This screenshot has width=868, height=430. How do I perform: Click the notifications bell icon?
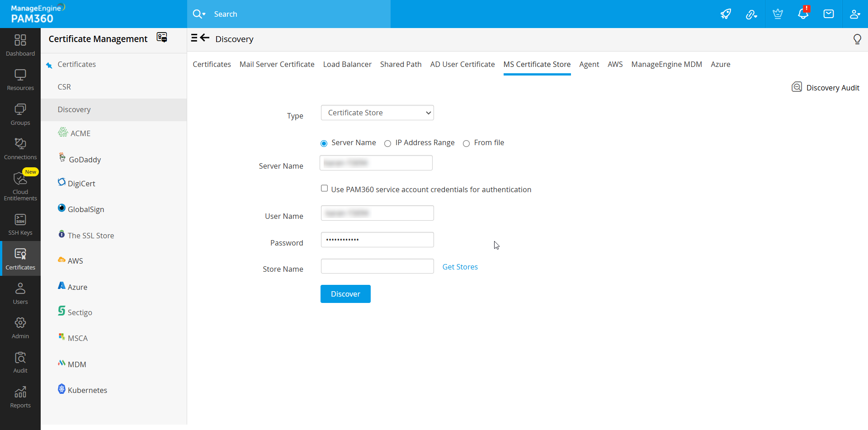803,14
